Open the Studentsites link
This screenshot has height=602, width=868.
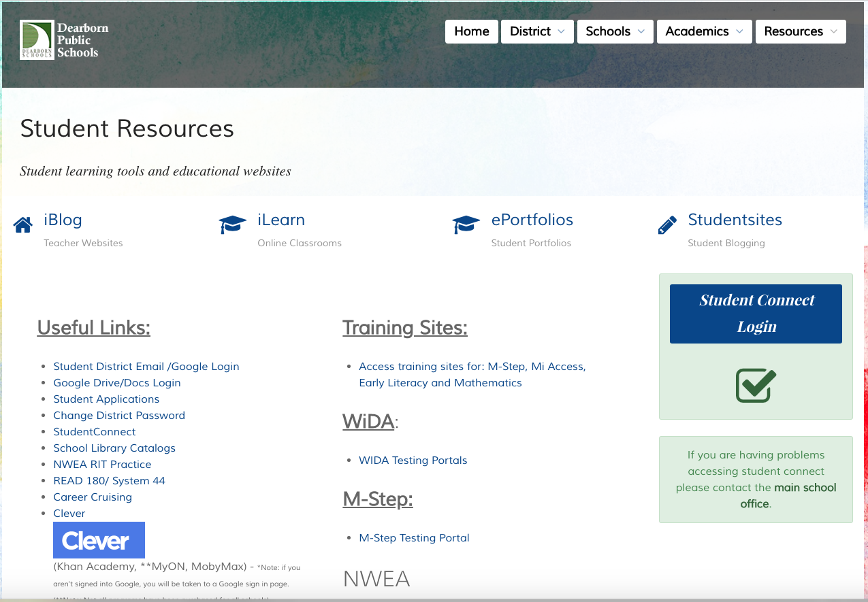click(735, 220)
